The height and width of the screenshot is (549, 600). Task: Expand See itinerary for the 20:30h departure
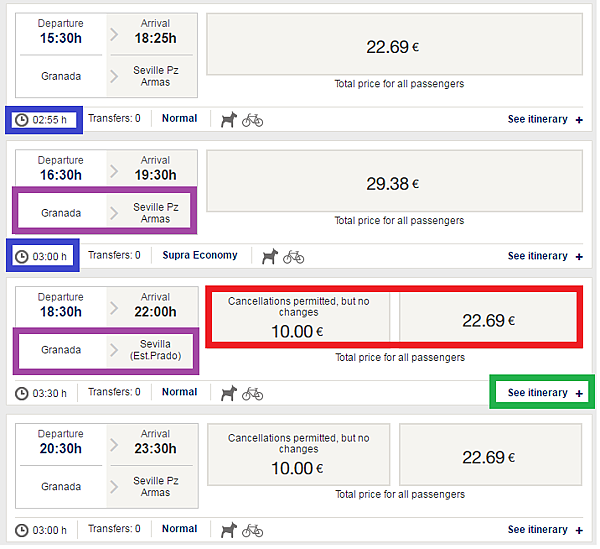(x=545, y=530)
